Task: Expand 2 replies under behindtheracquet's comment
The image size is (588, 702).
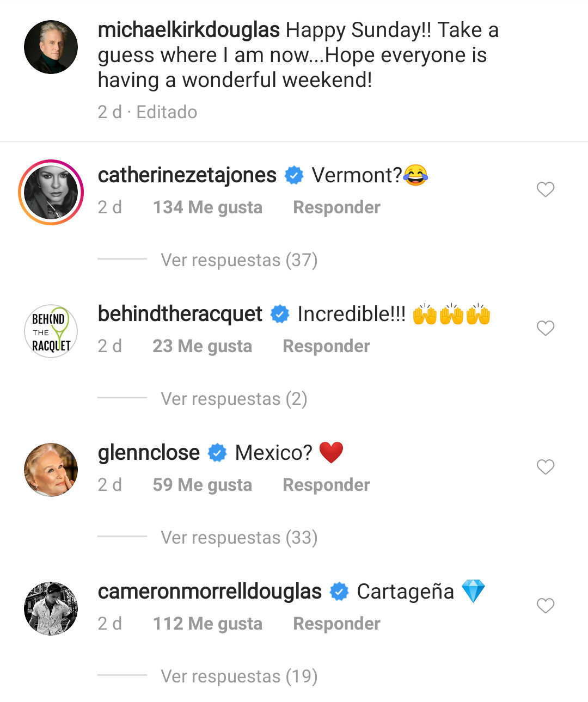Action: (x=234, y=399)
